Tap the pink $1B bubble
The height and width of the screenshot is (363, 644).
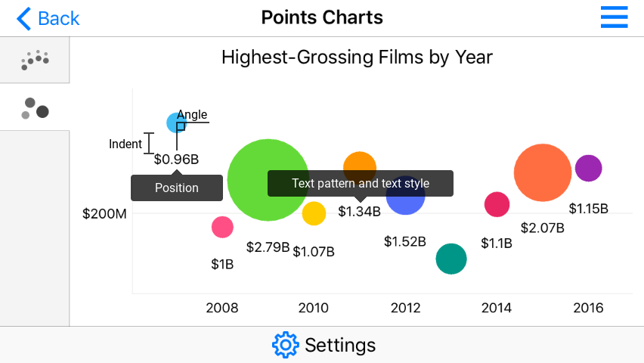coord(222,226)
